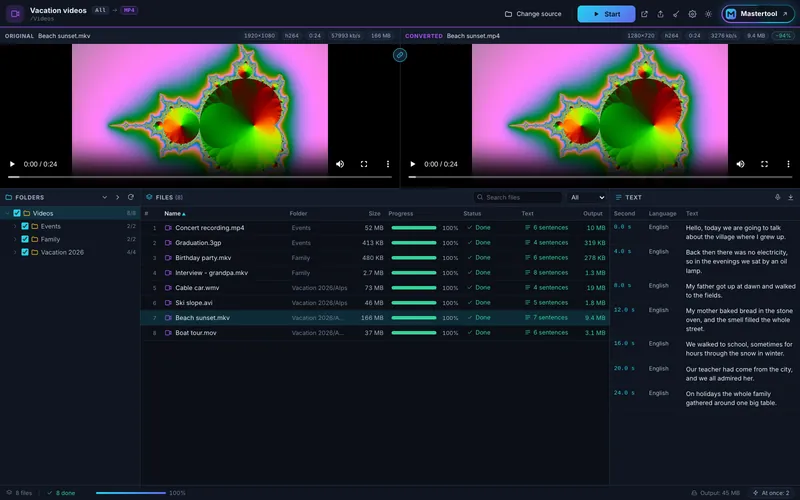
Task: Open 6 sentences link for Concert recording.mp4
Action: click(546, 228)
